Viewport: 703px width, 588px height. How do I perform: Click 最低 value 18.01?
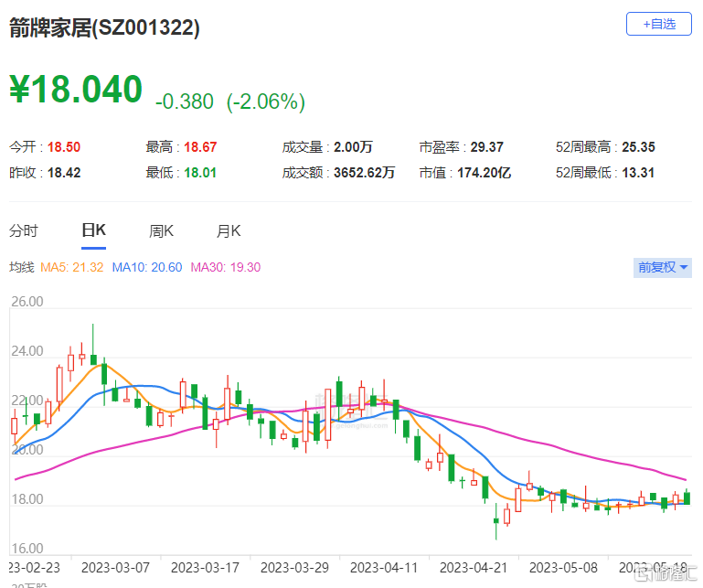click(200, 173)
